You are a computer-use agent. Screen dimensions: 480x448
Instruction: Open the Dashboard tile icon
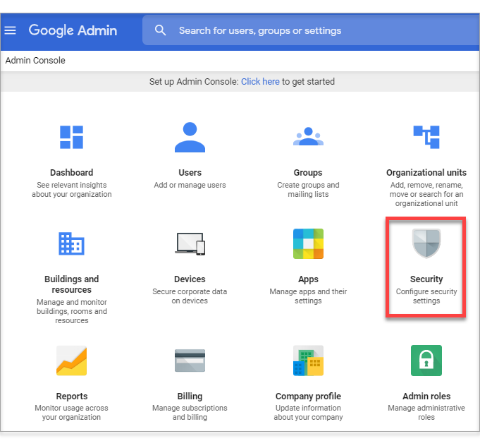[71, 137]
